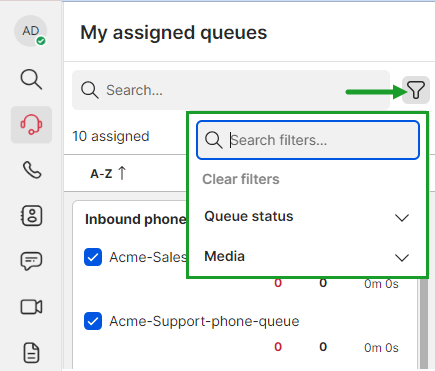The image size is (435, 371).
Task: Open the chat messages icon in sidebar
Action: click(31, 261)
